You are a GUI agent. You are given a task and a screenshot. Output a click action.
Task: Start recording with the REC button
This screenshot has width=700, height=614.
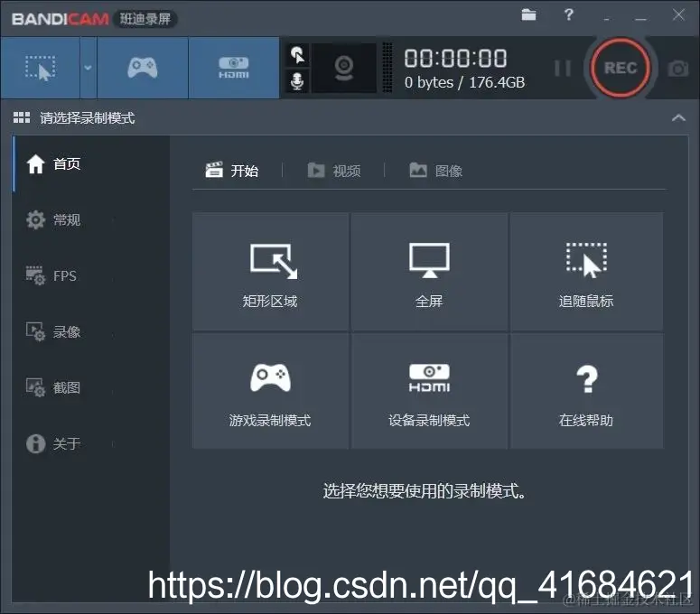(x=621, y=68)
